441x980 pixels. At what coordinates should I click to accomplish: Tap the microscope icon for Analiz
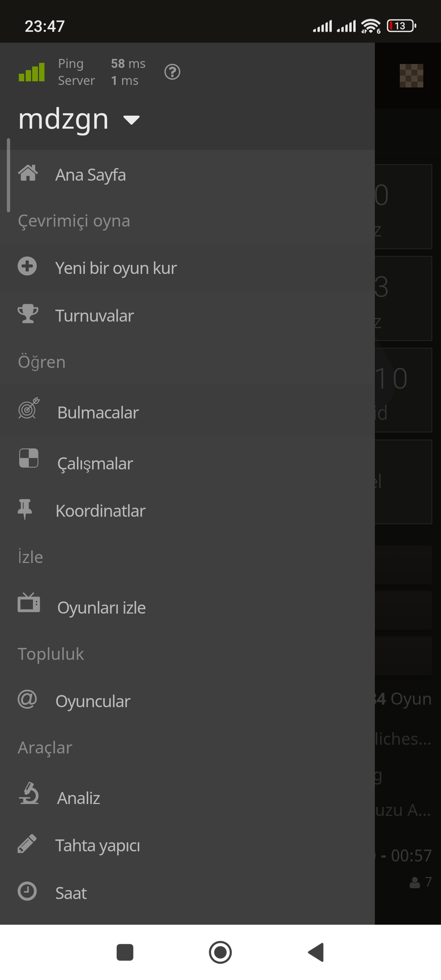[29, 793]
